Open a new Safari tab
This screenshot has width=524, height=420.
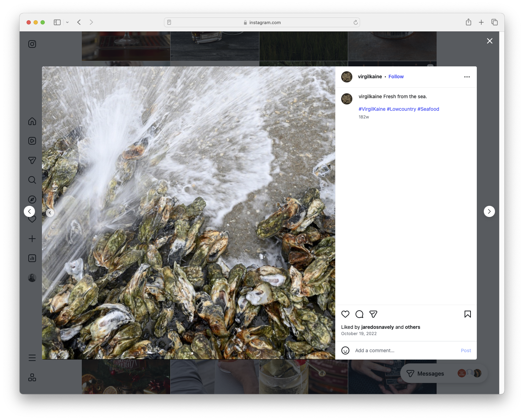[481, 22]
